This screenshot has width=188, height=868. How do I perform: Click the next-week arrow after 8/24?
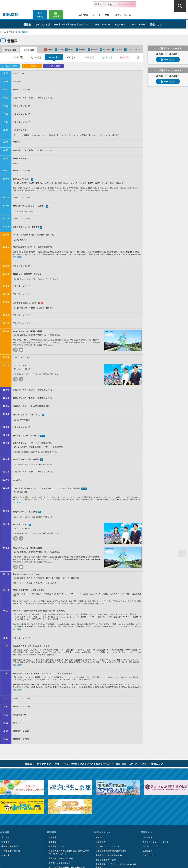pos(138,57)
